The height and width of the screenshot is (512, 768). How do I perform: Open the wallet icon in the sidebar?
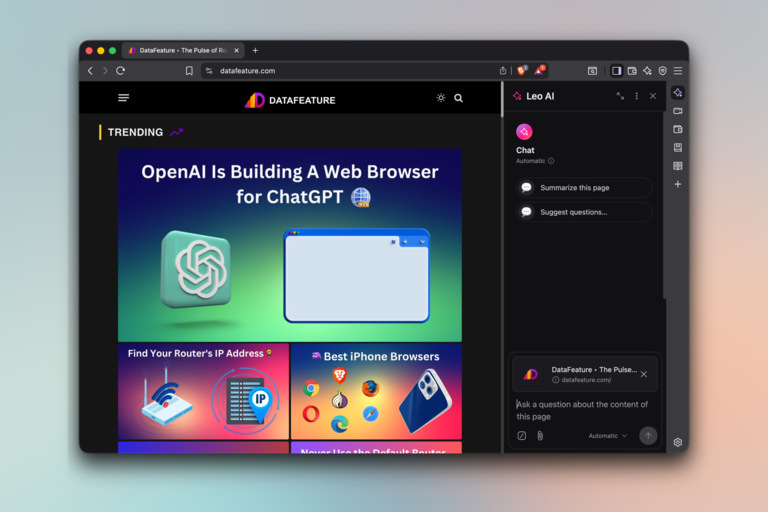(x=678, y=129)
